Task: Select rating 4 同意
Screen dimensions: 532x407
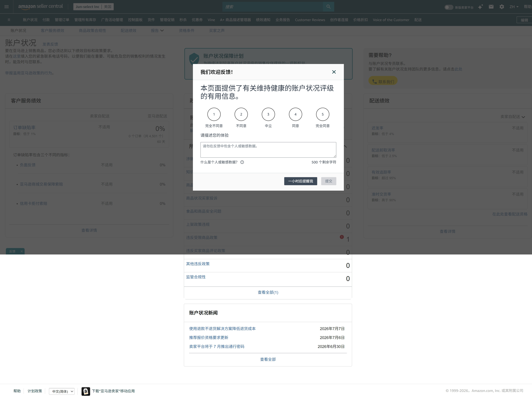Action: [295, 114]
